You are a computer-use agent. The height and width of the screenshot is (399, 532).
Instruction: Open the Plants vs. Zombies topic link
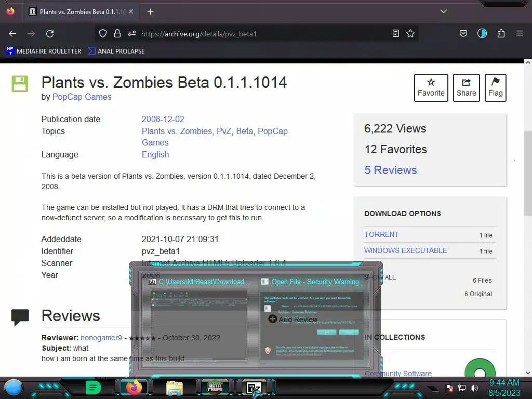tap(177, 131)
